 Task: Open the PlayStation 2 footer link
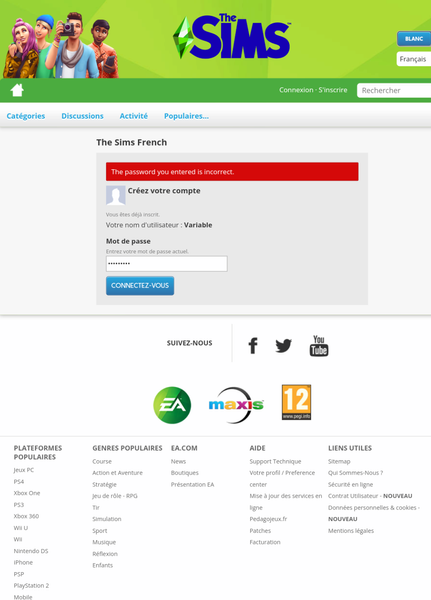[31, 585]
